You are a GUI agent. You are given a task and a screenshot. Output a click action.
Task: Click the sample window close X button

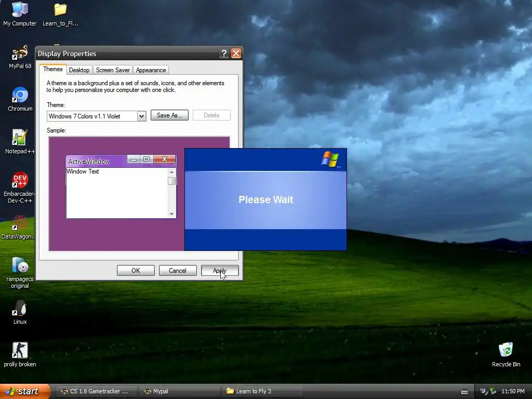(x=165, y=159)
